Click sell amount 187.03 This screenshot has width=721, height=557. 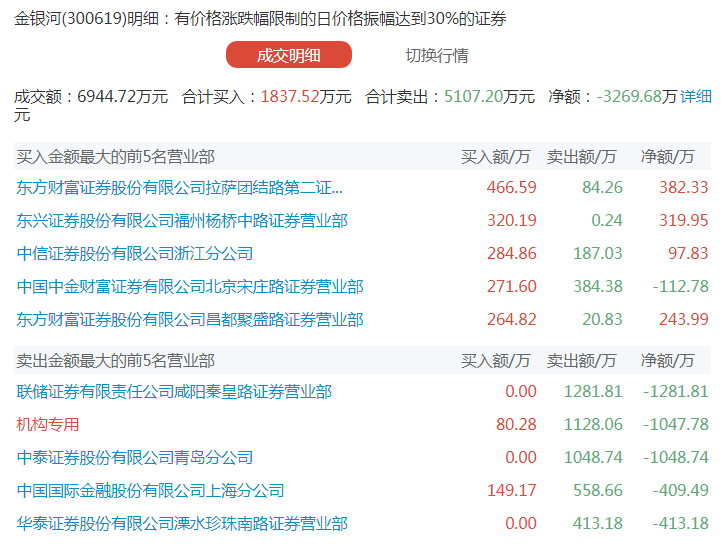(x=597, y=253)
